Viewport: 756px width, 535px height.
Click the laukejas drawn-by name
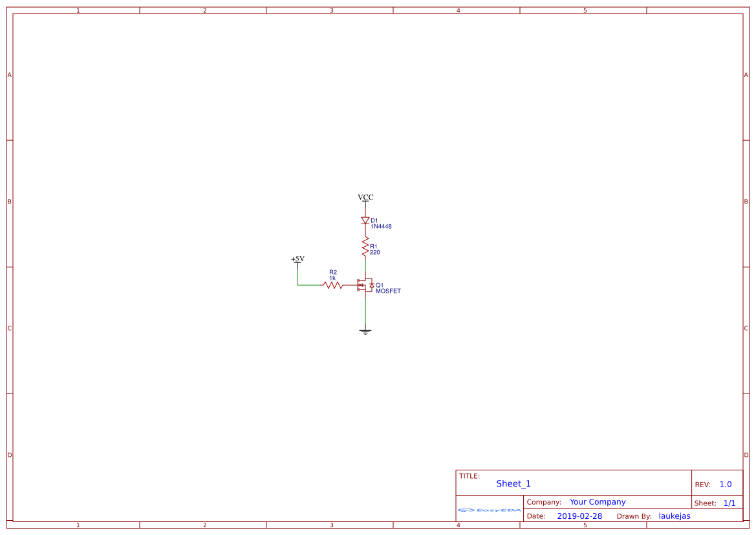tap(675, 516)
